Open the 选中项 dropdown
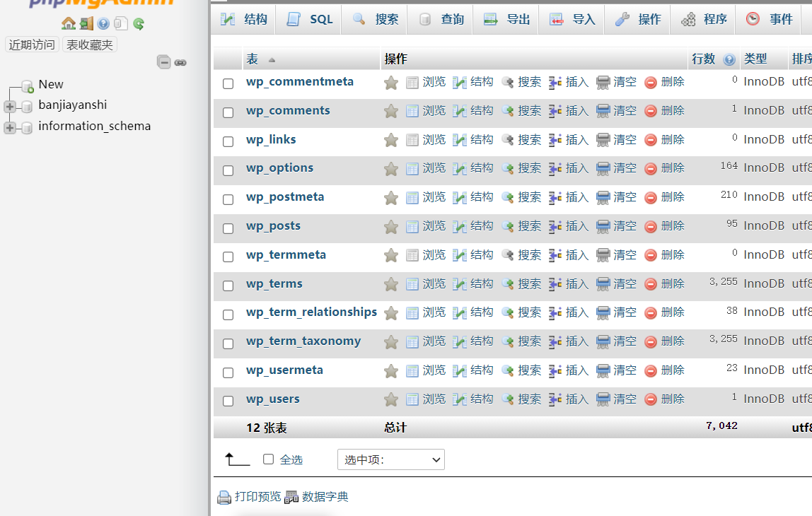 [x=390, y=459]
